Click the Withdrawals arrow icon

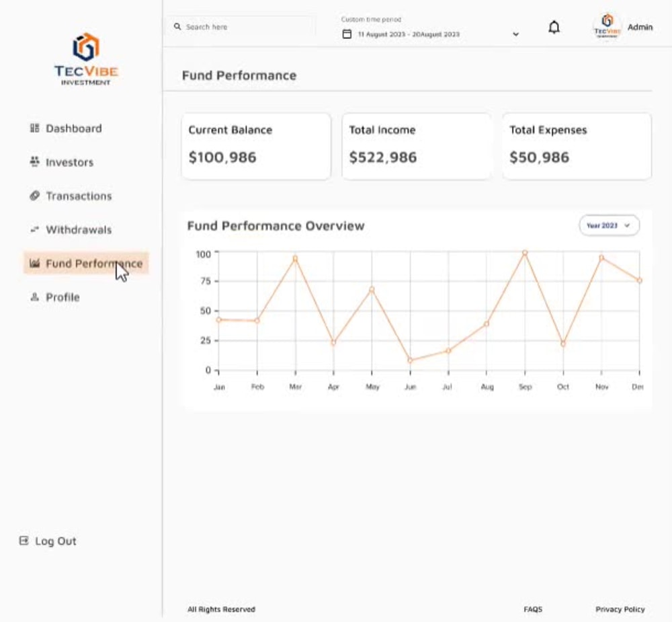coord(34,229)
